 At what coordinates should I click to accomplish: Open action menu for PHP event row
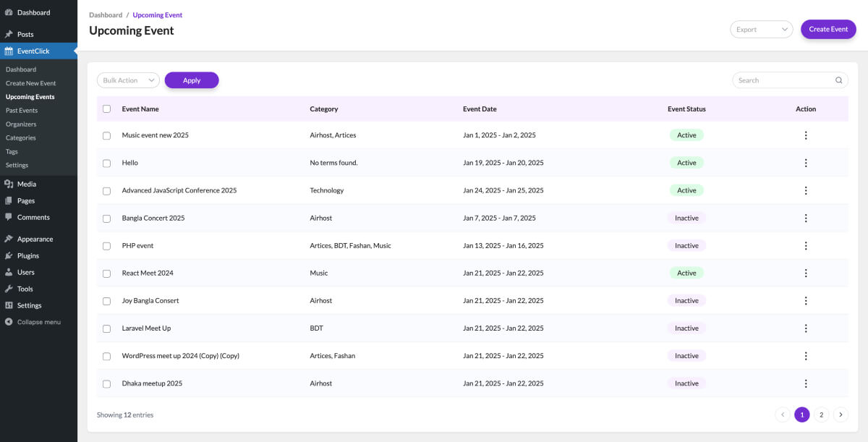point(806,246)
